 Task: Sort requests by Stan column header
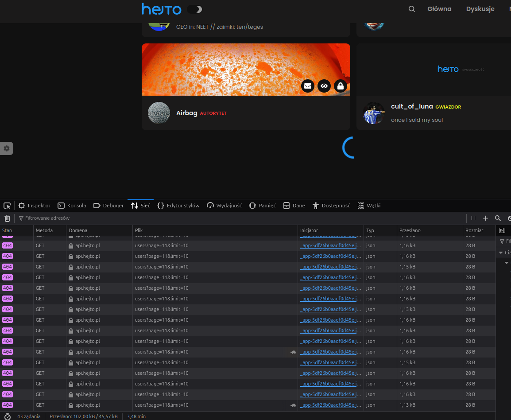click(8, 230)
